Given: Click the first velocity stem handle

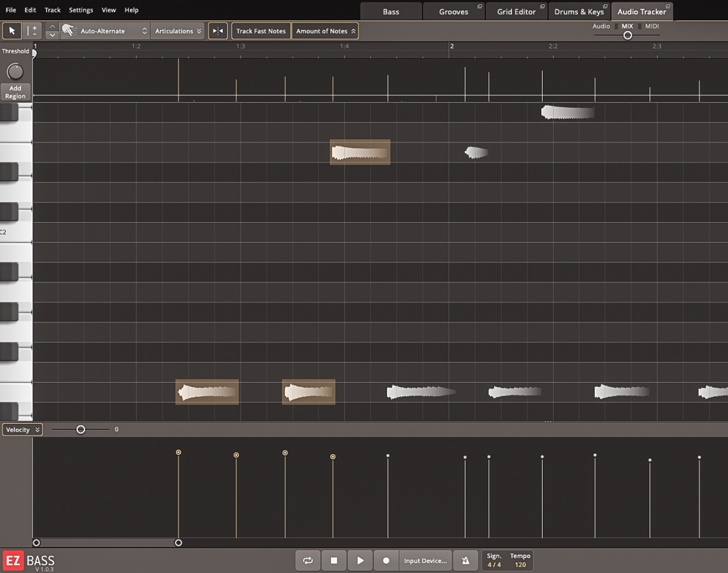Looking at the screenshot, I should click(x=179, y=452).
